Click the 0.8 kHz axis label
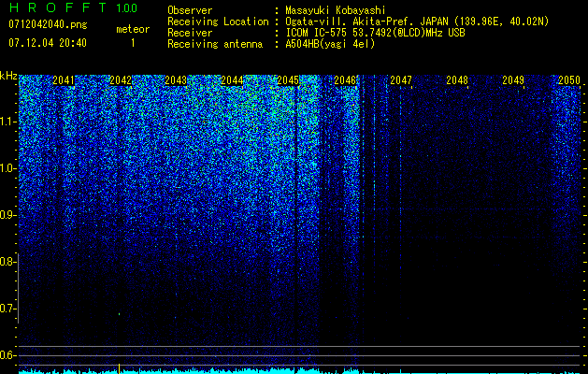The image size is (588, 374). [x=7, y=262]
